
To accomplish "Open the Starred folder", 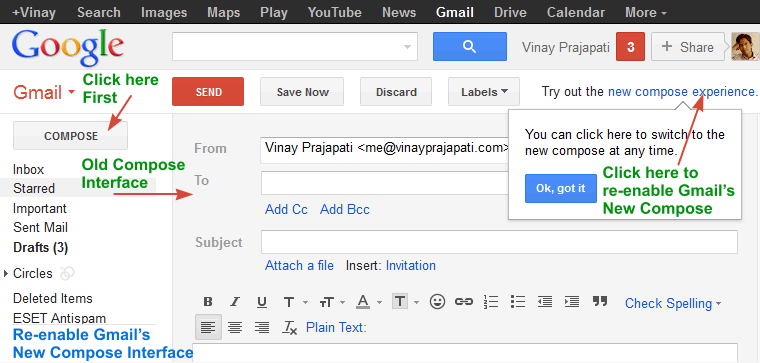I will [x=34, y=188].
